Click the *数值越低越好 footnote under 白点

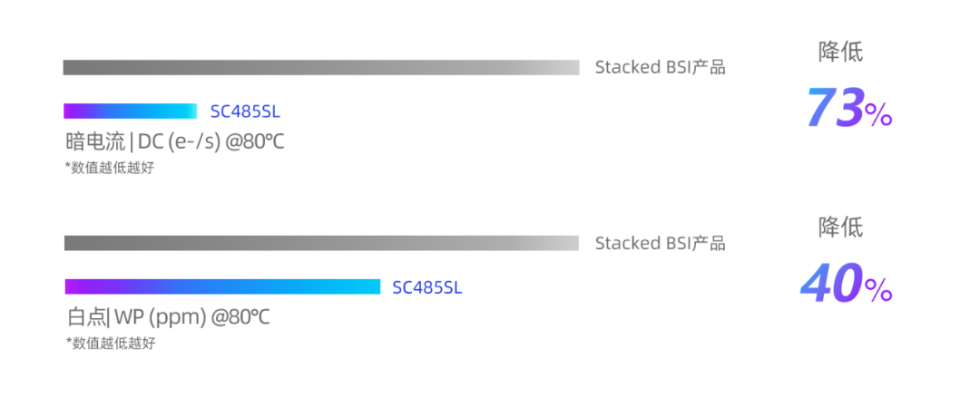point(110,344)
